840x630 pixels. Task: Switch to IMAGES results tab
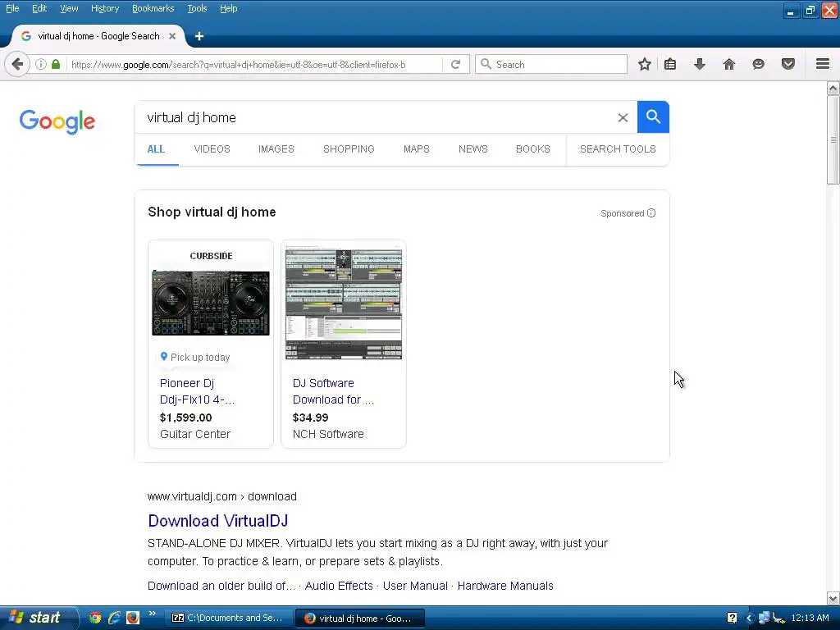(276, 149)
